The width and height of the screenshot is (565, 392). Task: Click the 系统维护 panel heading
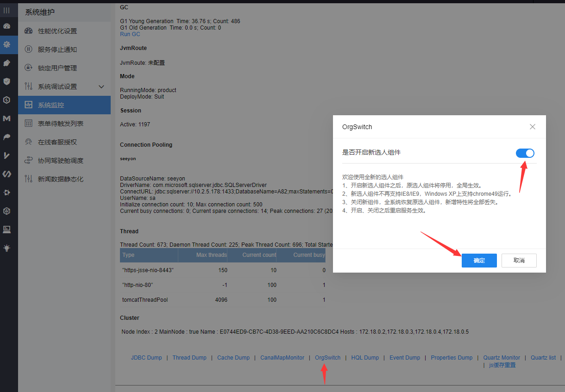40,12
